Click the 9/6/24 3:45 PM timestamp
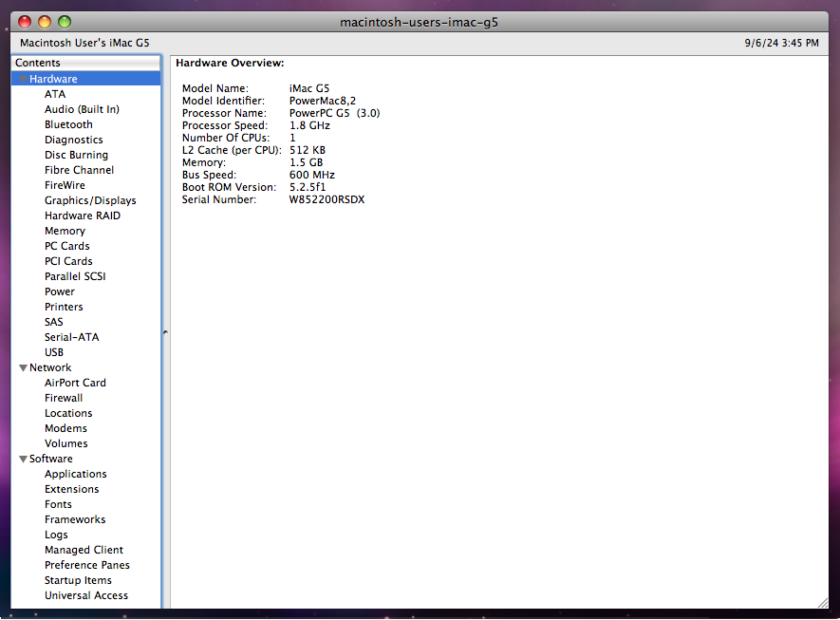Image resolution: width=840 pixels, height=620 pixels. (x=781, y=43)
